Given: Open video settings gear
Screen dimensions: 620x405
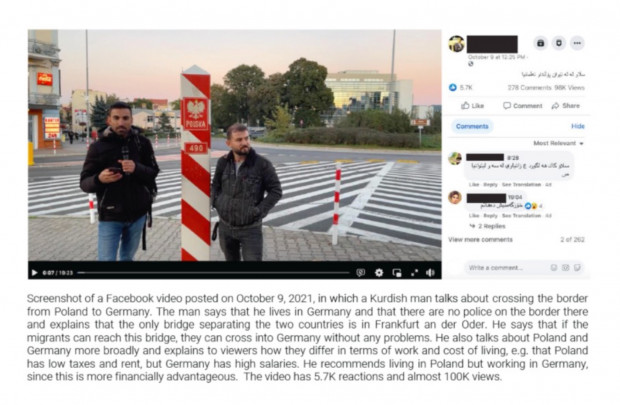Looking at the screenshot, I should pyautogui.click(x=379, y=273).
